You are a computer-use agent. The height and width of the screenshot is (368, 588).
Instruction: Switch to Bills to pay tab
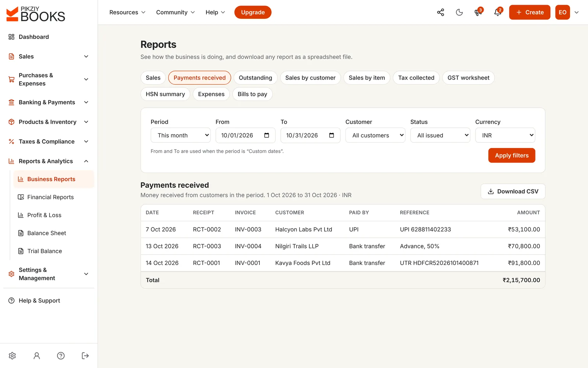click(x=252, y=94)
